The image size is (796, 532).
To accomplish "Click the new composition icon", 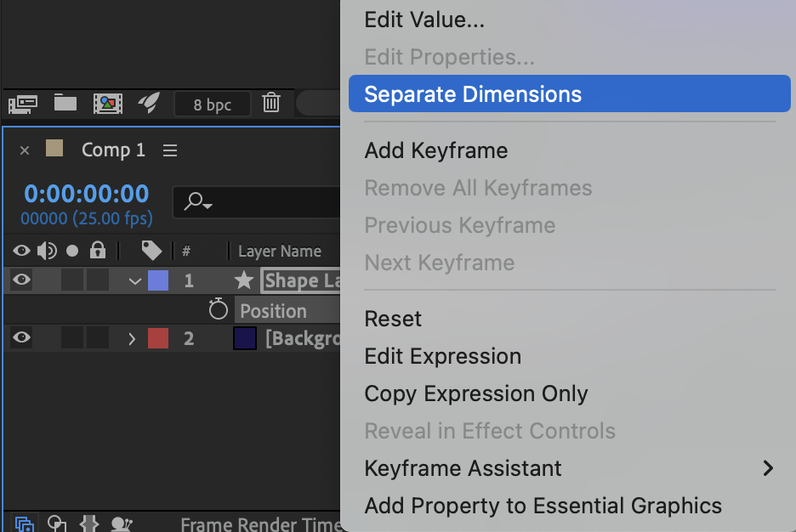I will coord(108,104).
